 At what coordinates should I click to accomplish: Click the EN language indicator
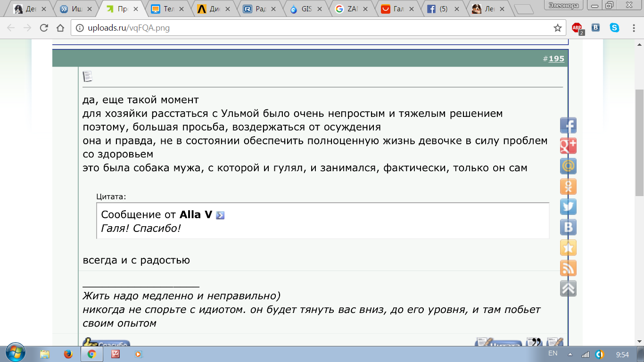[x=553, y=354]
